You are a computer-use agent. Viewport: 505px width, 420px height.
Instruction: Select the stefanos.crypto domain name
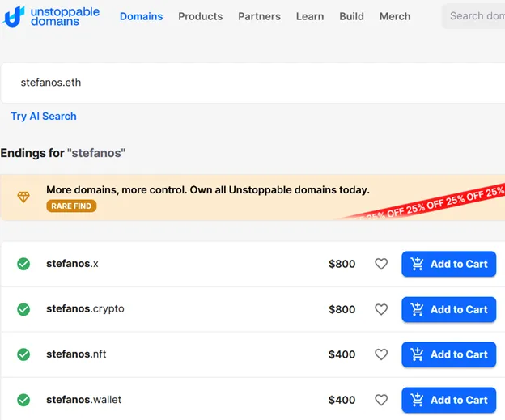click(85, 309)
